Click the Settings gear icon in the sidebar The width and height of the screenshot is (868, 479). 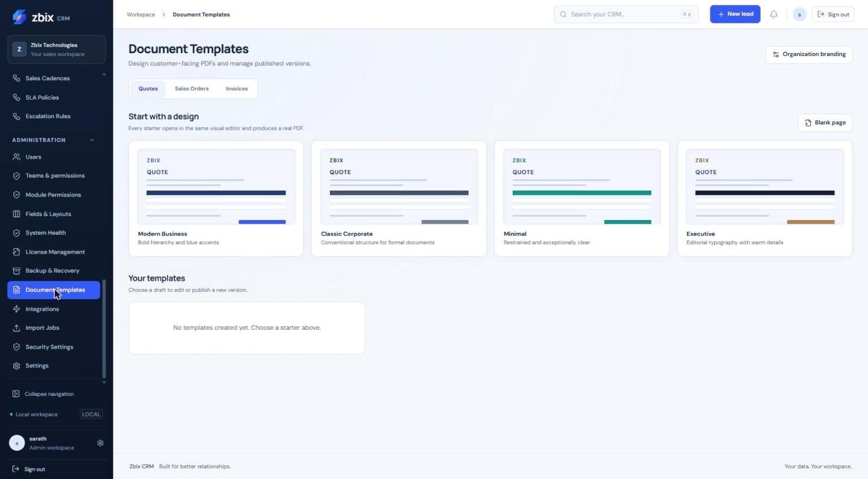pyautogui.click(x=17, y=366)
